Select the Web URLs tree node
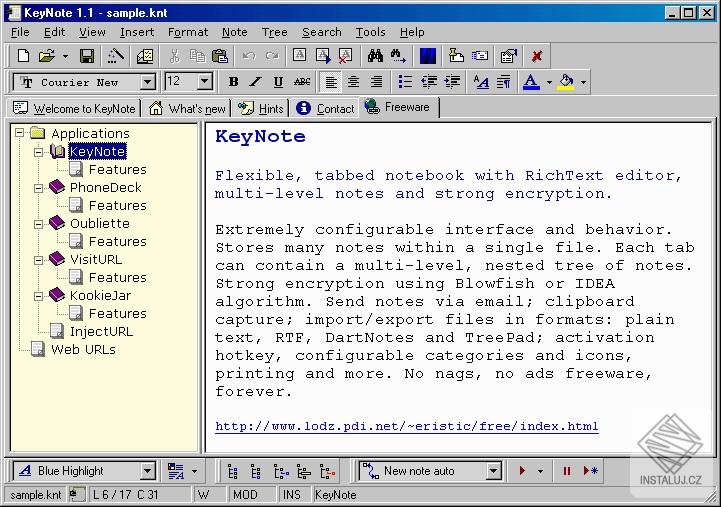 tap(83, 349)
